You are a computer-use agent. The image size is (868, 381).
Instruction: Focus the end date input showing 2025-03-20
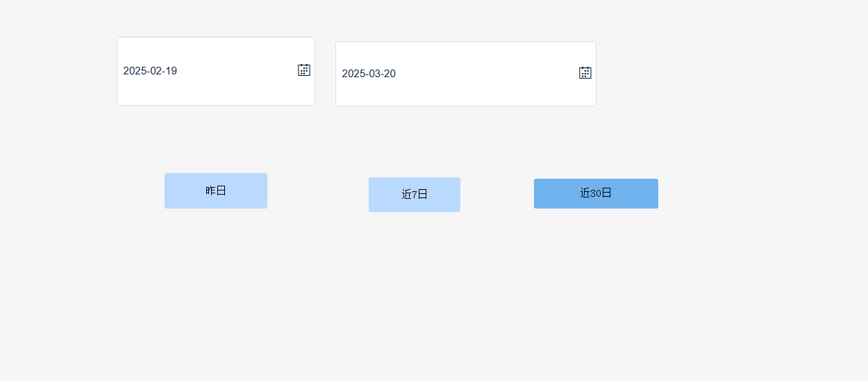click(466, 74)
